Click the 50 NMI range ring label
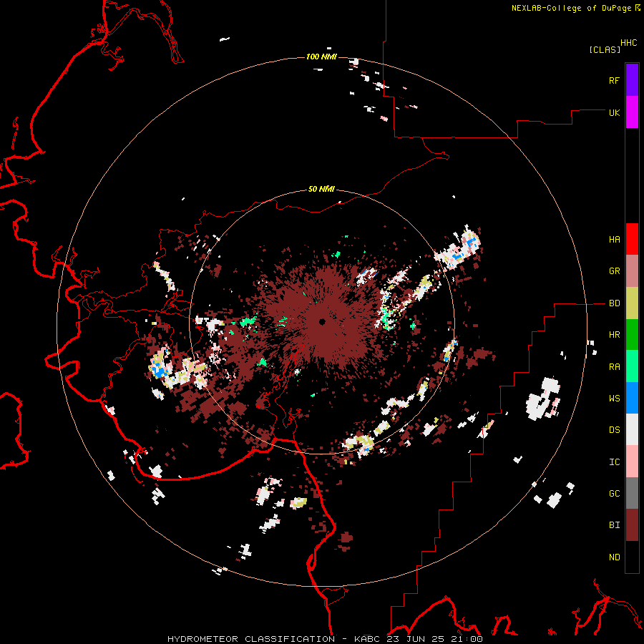Viewport: 644px width, 644px height. pos(321,189)
